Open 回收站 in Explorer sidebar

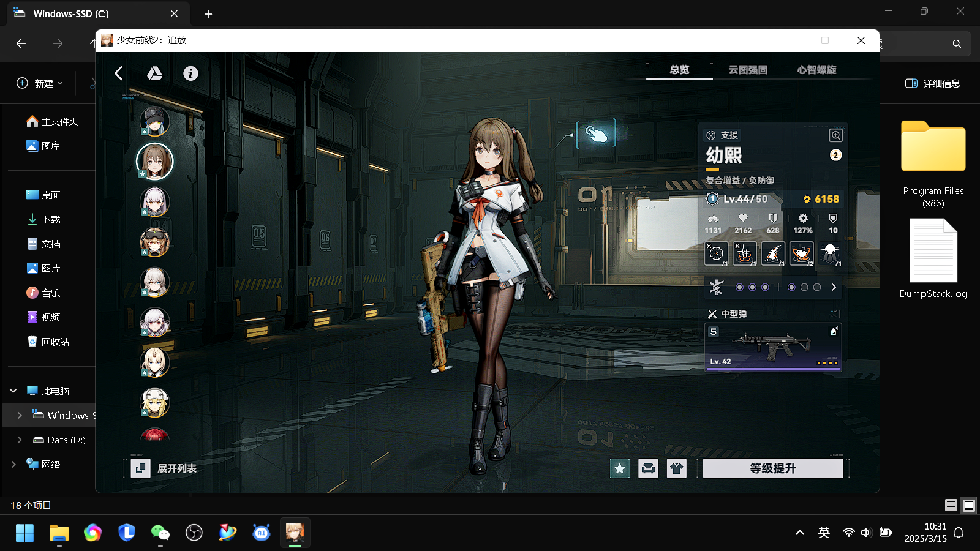point(48,342)
